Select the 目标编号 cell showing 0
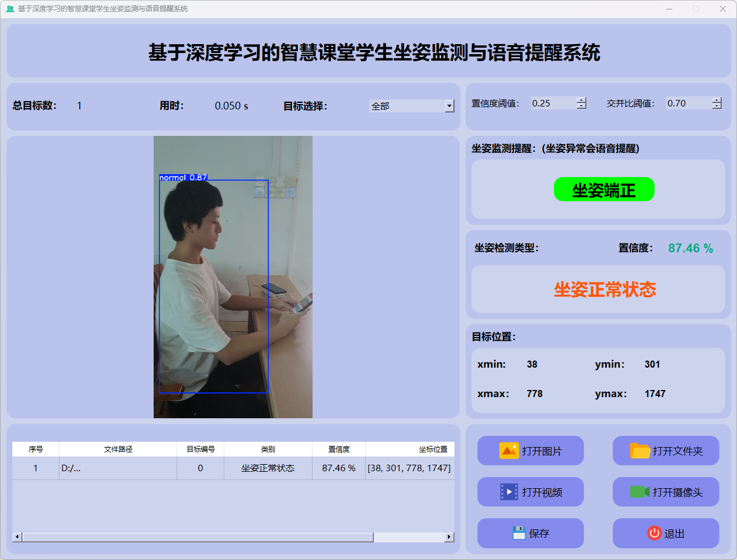This screenshot has height=560, width=737. pos(201,468)
